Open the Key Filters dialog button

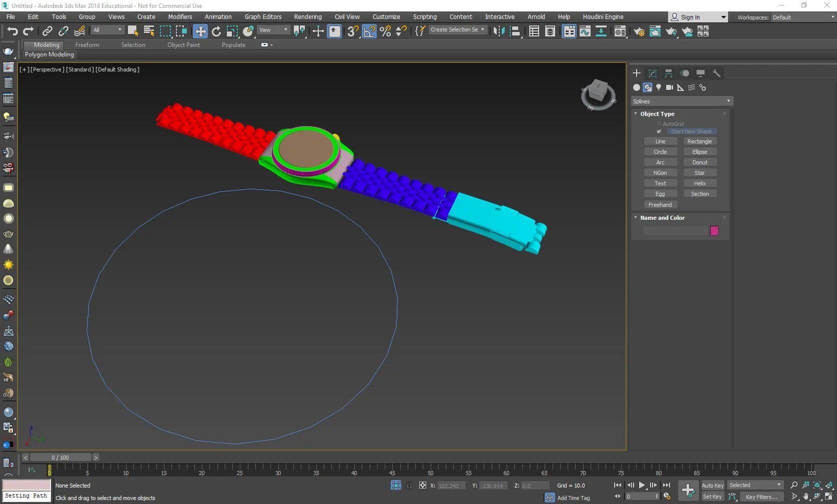coord(761,497)
